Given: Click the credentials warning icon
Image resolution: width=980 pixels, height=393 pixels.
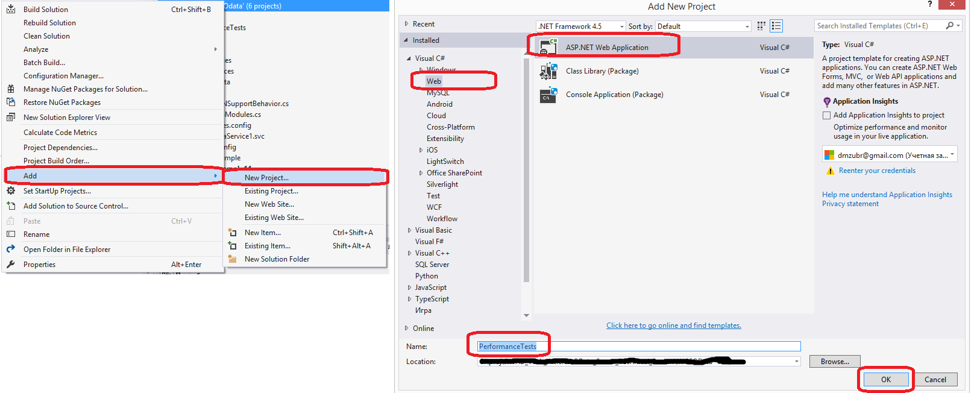Looking at the screenshot, I should tap(831, 171).
